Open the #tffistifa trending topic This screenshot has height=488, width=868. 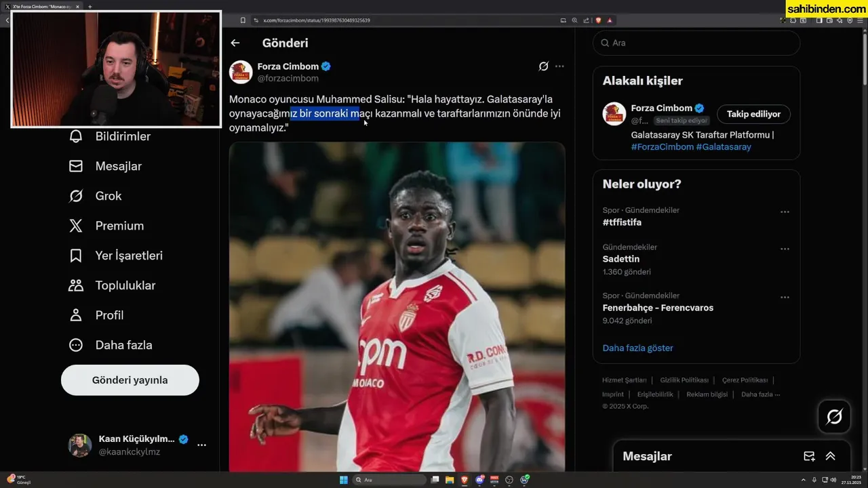tap(622, 222)
